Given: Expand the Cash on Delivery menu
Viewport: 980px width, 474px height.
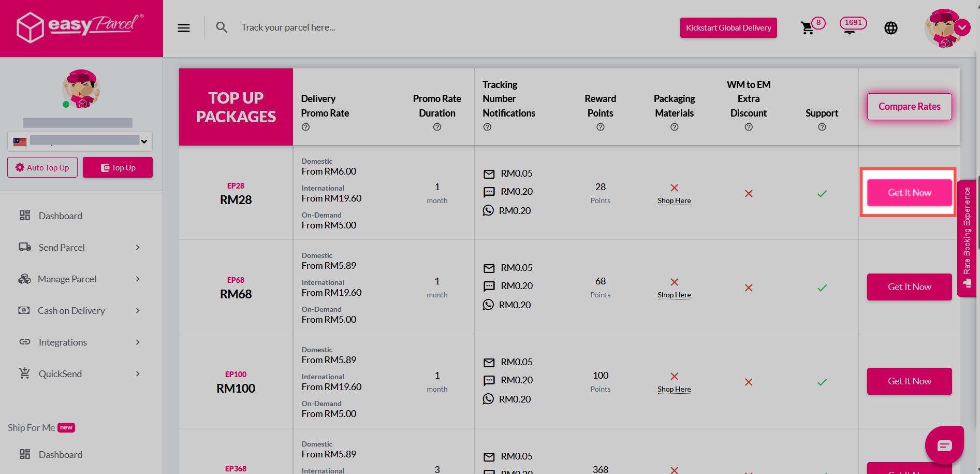Looking at the screenshot, I should [80, 311].
